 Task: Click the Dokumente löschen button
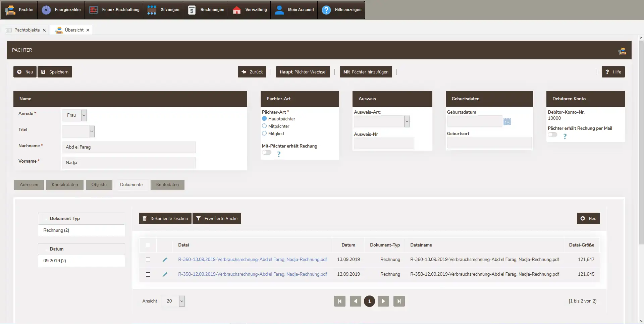click(165, 219)
